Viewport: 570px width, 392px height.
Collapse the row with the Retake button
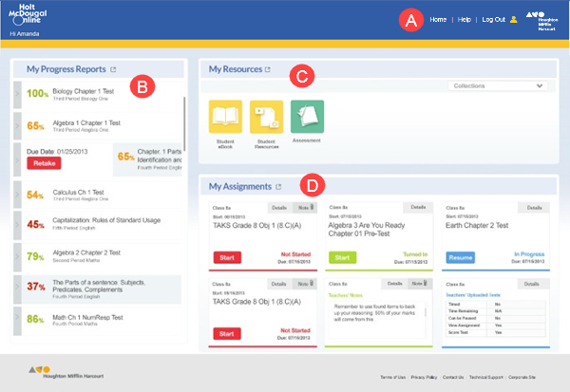[17, 159]
